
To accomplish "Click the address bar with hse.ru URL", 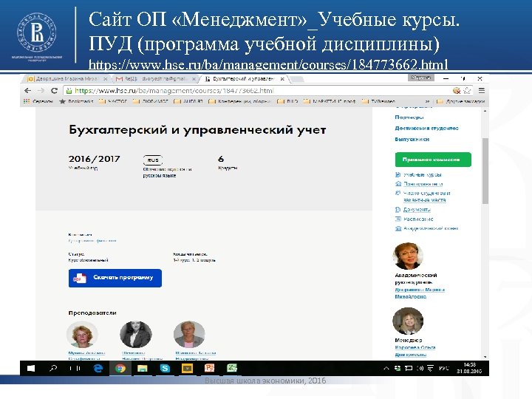I will coord(258,91).
